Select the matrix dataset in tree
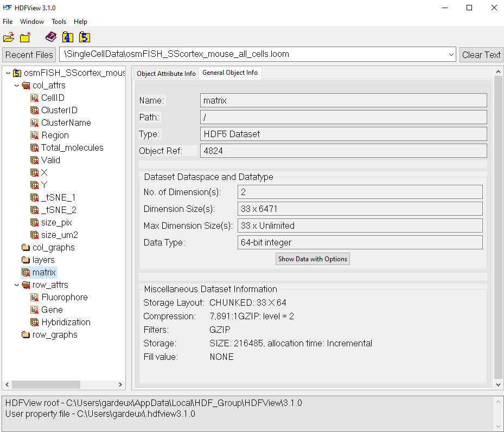The width and height of the screenshot is (504, 432). [x=43, y=272]
